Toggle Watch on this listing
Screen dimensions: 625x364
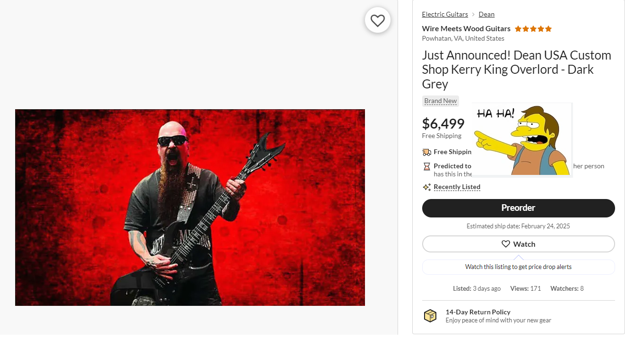click(x=518, y=244)
